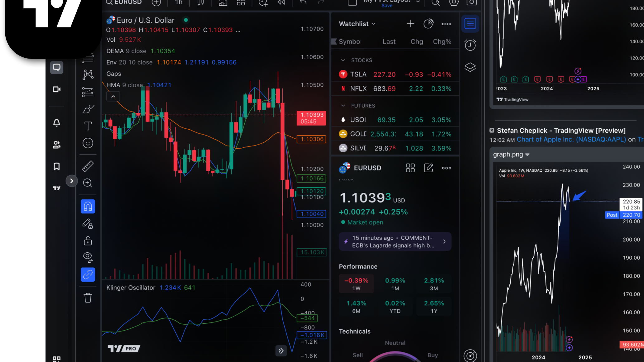Select the zoom in tool
The height and width of the screenshot is (362, 644).
pos(88,183)
